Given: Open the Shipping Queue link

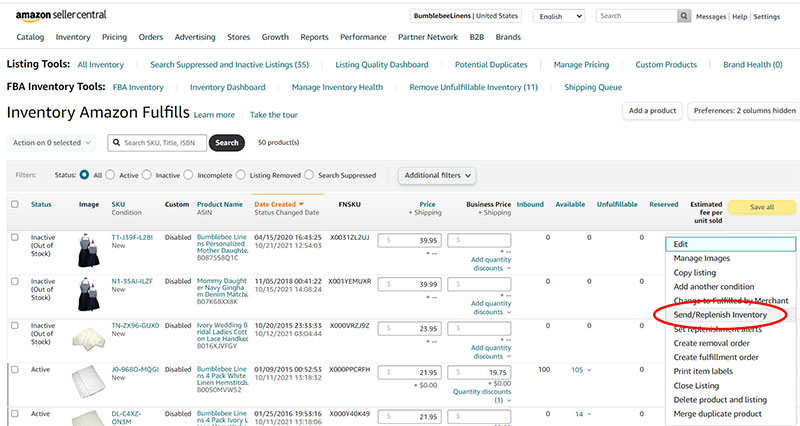Looking at the screenshot, I should [593, 87].
